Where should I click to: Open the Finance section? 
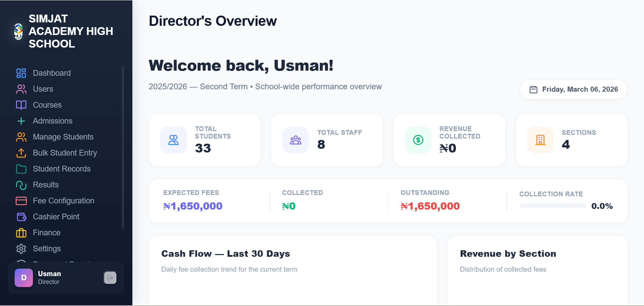point(47,233)
